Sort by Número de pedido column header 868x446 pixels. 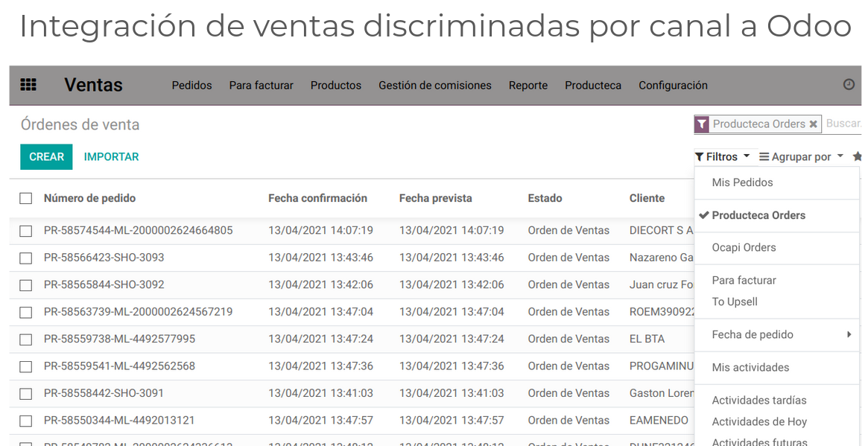click(89, 198)
